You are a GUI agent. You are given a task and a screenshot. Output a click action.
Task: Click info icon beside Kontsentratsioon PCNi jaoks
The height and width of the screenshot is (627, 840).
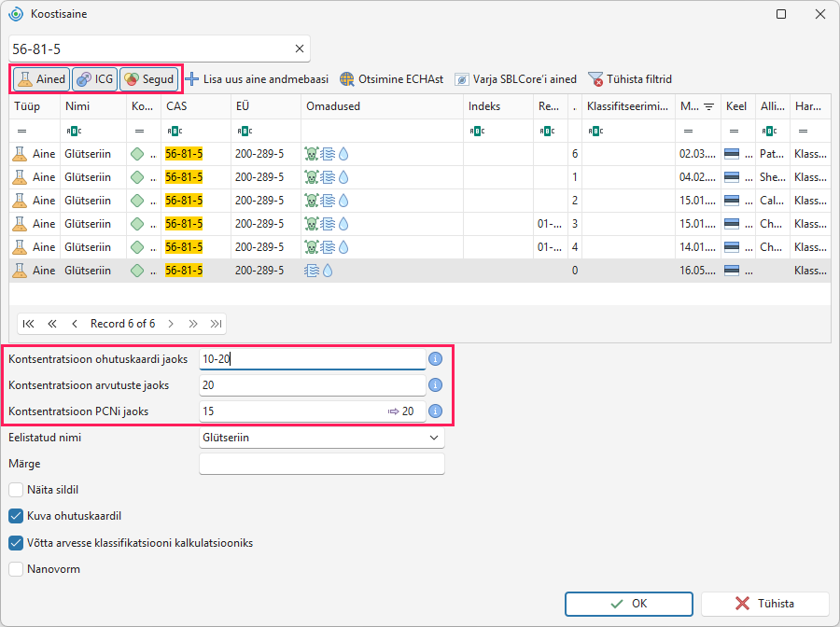[436, 411]
